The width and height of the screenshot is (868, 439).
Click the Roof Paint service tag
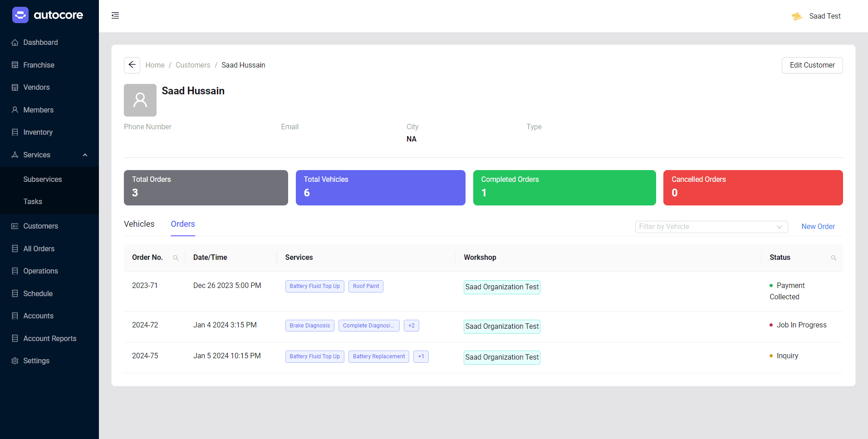pyautogui.click(x=366, y=286)
